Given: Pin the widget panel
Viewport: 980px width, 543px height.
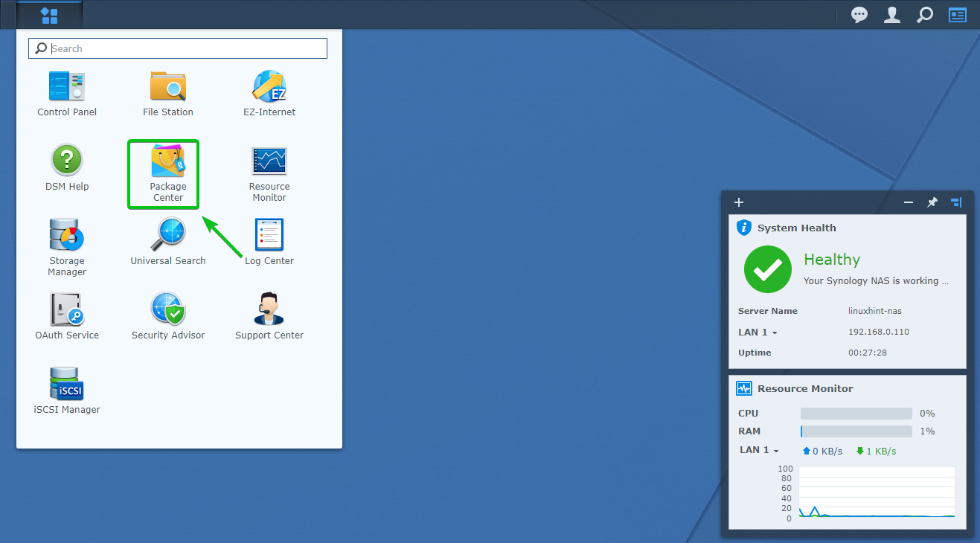Looking at the screenshot, I should click(932, 202).
